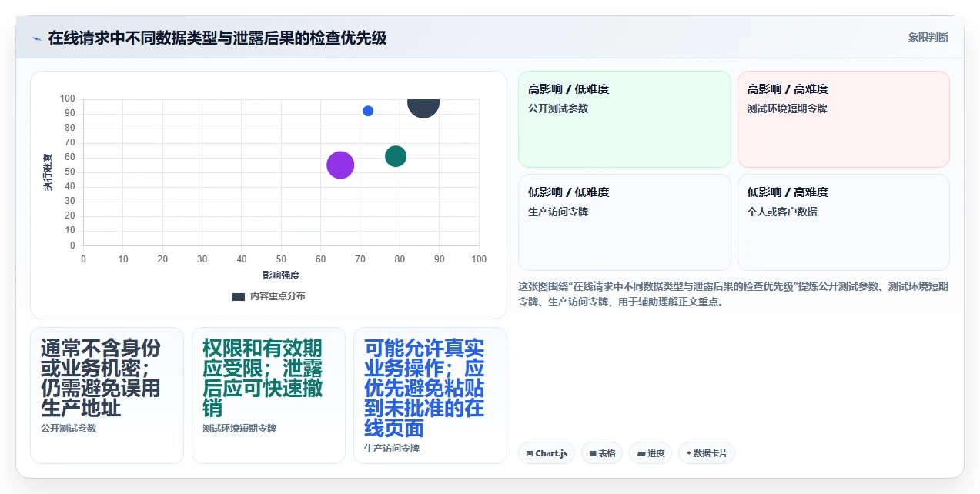The height and width of the screenshot is (494, 980).
Task: Click the lightning icon beside the title
Action: pyautogui.click(x=36, y=38)
